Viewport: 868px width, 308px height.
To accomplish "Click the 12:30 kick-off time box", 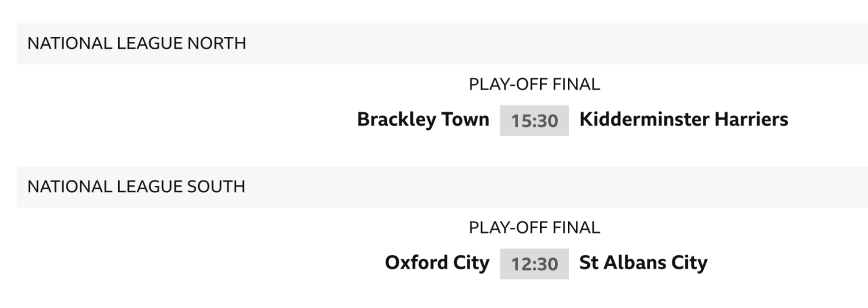I will point(534,264).
